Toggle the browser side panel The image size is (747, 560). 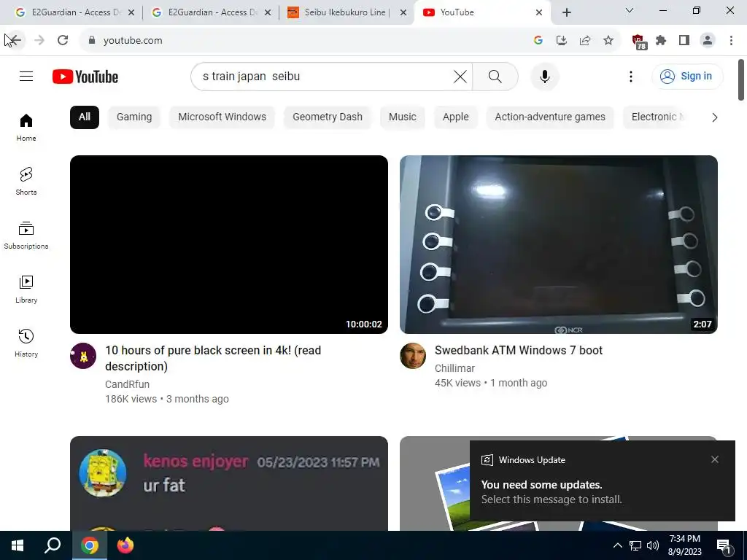coord(684,41)
